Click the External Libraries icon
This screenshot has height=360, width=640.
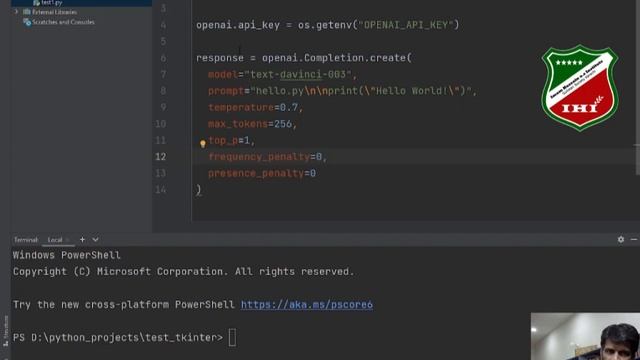[27, 12]
